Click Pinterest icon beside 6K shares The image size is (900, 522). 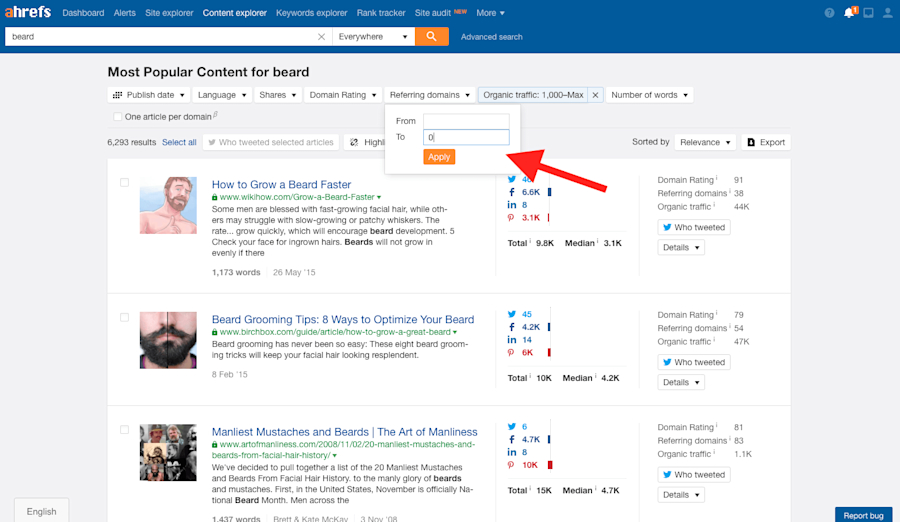(511, 353)
